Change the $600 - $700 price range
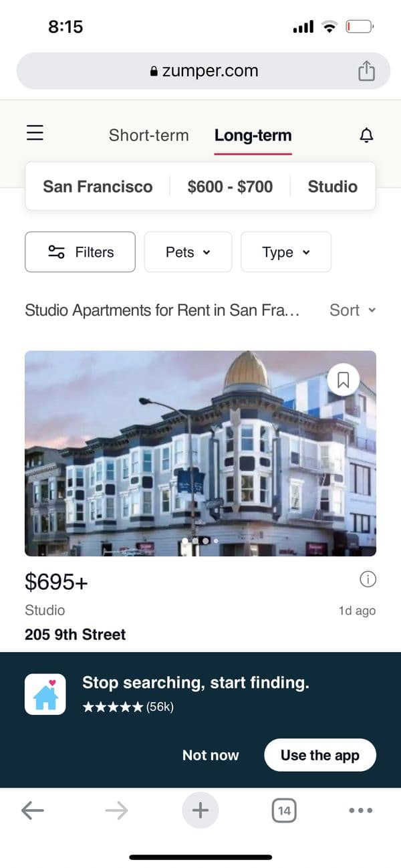This screenshot has height=868, width=401. (230, 187)
